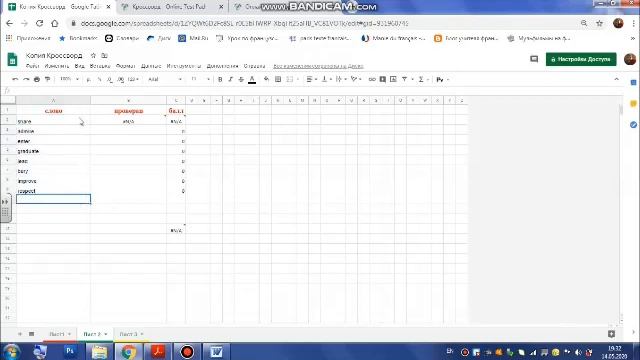Open the Вид menu
This screenshot has width=640, height=360.
[x=80, y=66]
